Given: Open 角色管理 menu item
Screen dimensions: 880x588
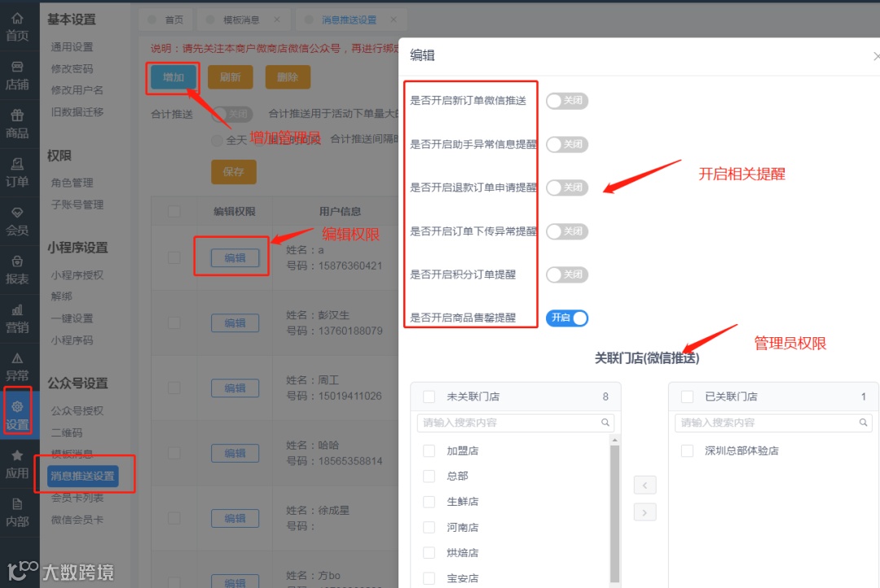Looking at the screenshot, I should pyautogui.click(x=72, y=183).
